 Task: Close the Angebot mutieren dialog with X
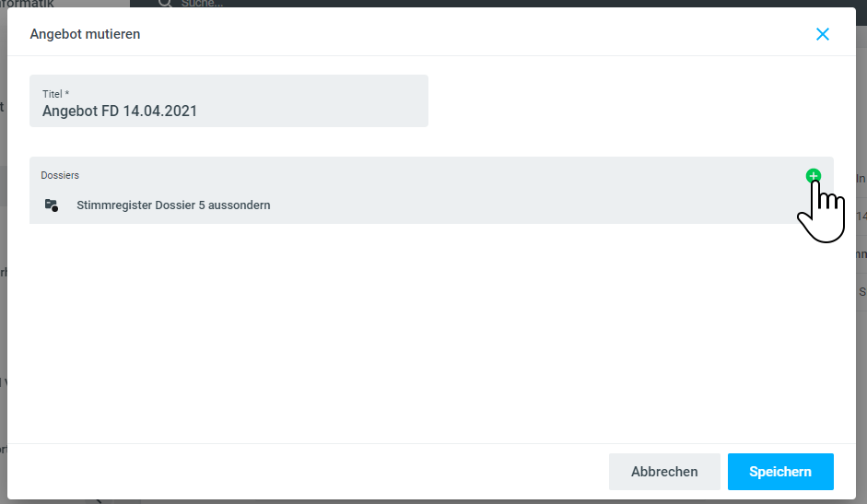tap(823, 34)
